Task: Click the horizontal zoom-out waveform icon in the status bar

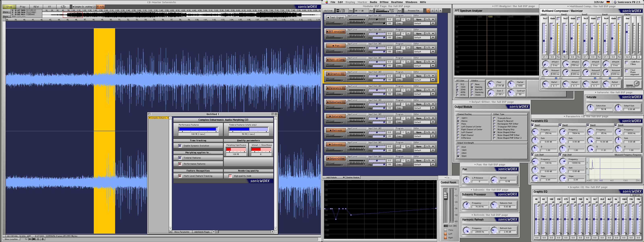Action: tap(31, 239)
